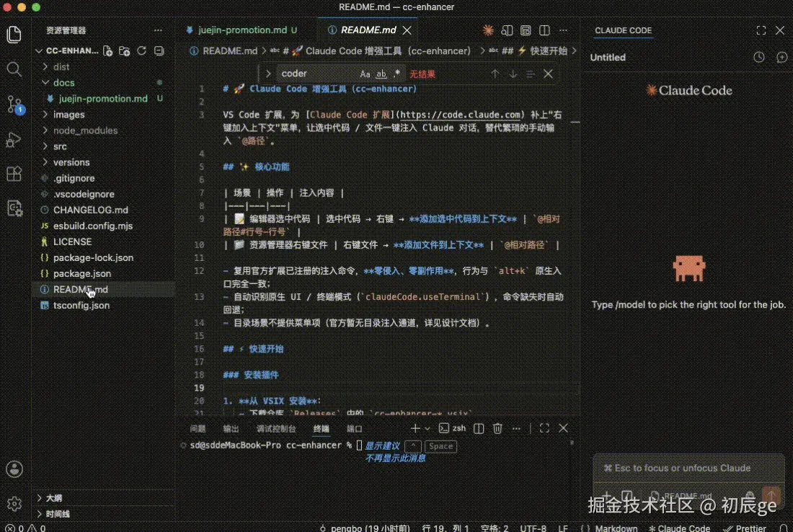Click 不再显示此消息 link in terminal
The width and height of the screenshot is (793, 532).
pos(395,458)
